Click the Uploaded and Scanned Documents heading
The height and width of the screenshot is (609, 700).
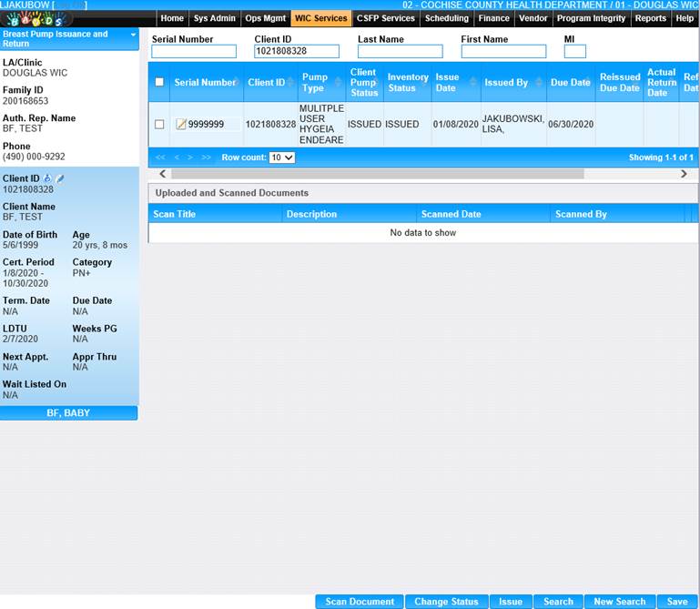point(232,193)
